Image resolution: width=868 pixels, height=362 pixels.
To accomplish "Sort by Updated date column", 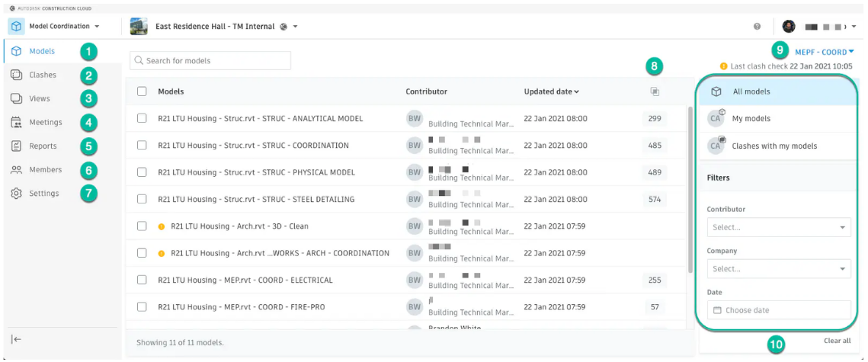I will pyautogui.click(x=551, y=91).
